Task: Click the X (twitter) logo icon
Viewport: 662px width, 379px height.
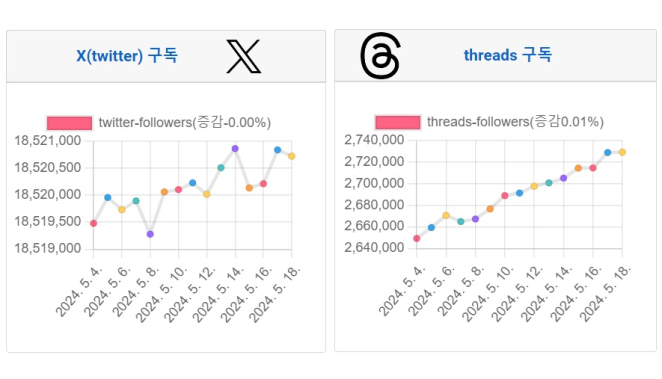Action: point(244,57)
